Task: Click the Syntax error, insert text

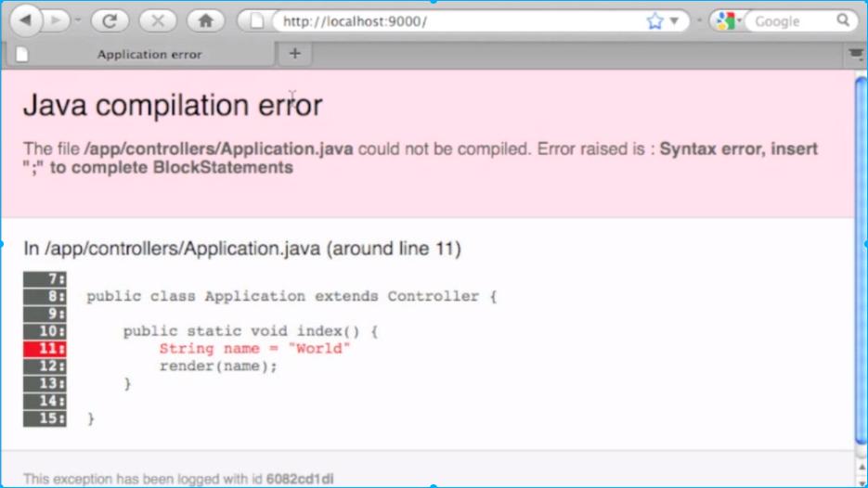Action: (738, 148)
